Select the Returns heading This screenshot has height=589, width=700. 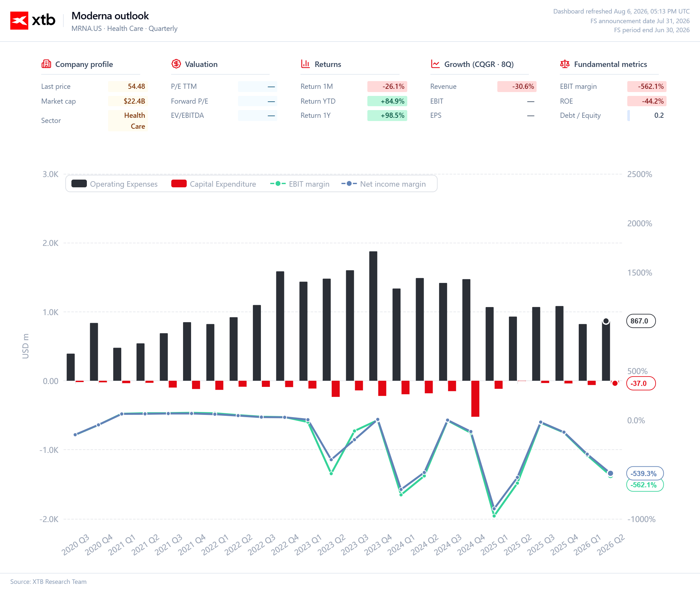tap(328, 64)
